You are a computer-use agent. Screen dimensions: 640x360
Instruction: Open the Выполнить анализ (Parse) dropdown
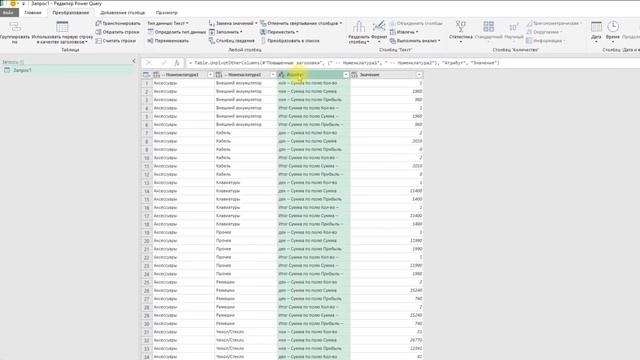[415, 41]
